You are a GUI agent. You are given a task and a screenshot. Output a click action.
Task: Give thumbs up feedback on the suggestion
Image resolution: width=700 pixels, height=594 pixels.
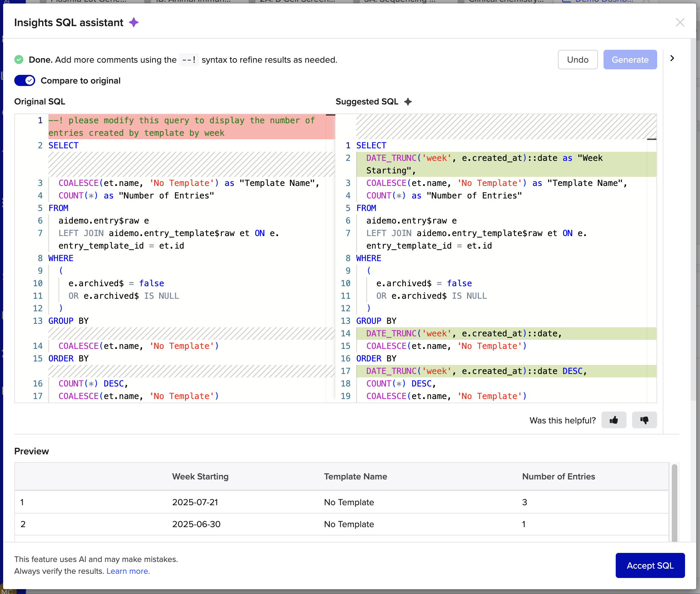614,420
